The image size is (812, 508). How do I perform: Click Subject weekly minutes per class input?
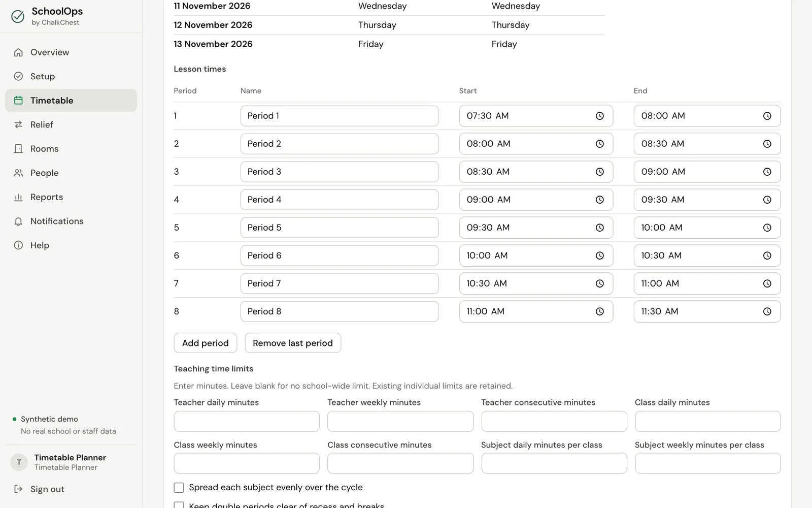pyautogui.click(x=707, y=463)
